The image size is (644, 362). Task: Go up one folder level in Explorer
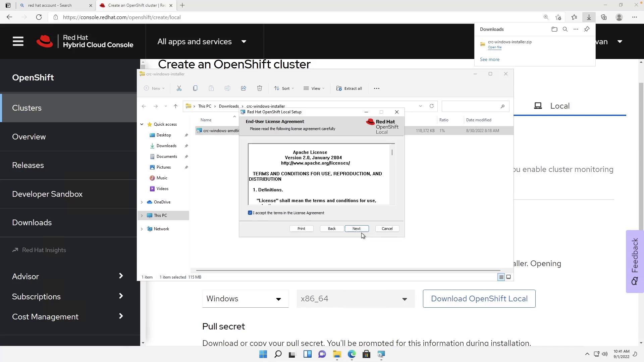pyautogui.click(x=175, y=106)
